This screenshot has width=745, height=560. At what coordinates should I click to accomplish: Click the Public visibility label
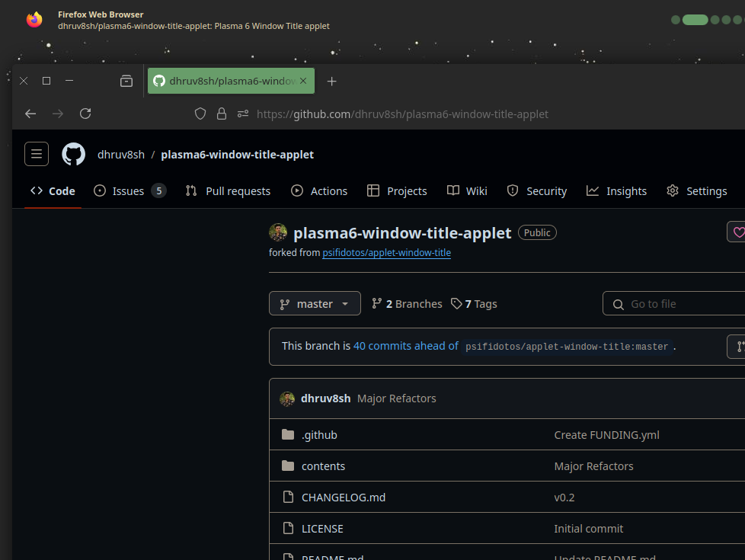click(537, 232)
